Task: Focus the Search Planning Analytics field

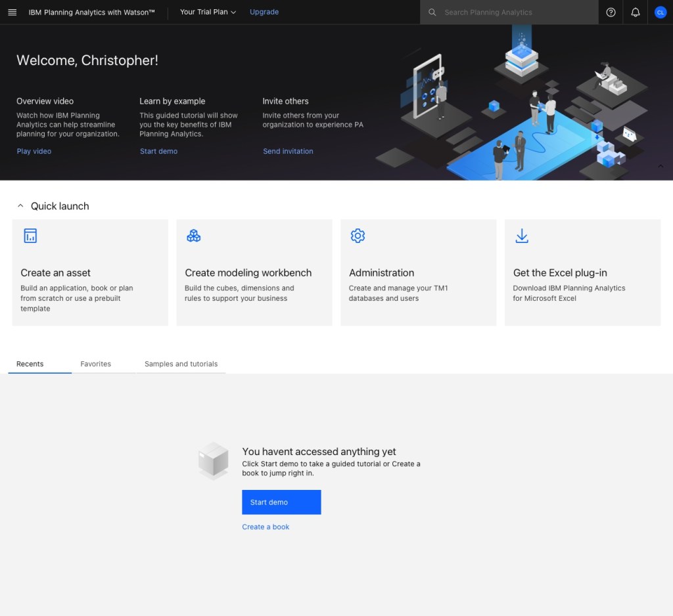Action: tap(516, 12)
